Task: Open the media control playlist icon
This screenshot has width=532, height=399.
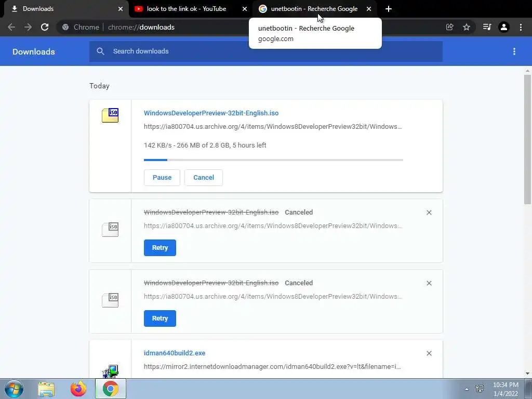Action: click(x=487, y=27)
